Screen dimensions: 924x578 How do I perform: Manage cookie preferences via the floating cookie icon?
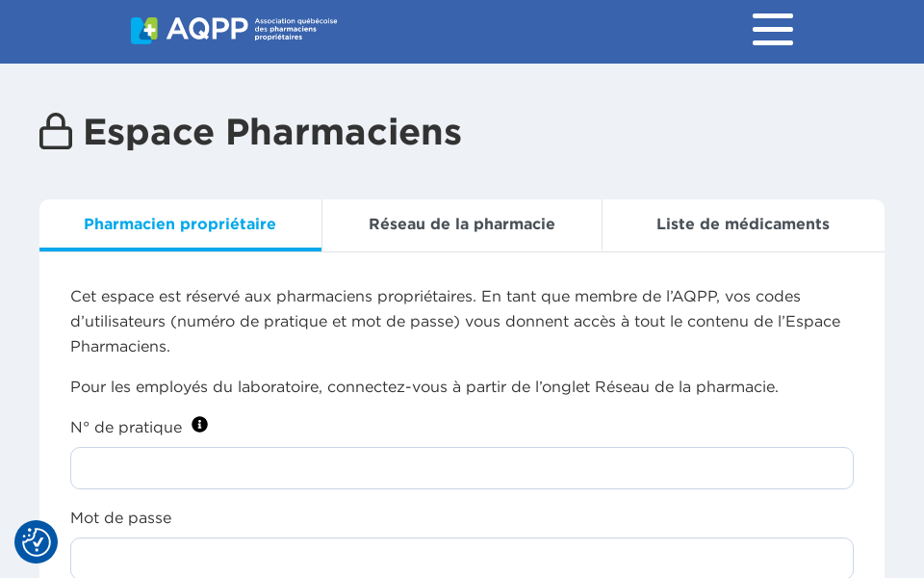point(36,541)
